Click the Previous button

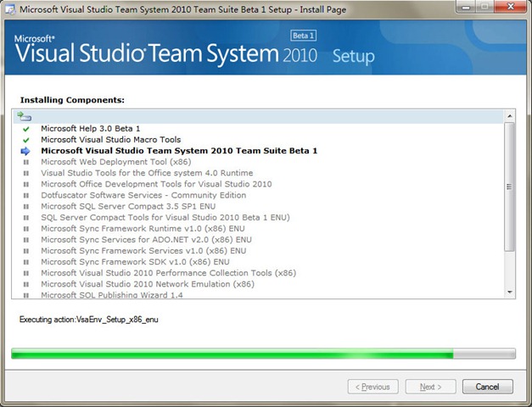point(372,387)
